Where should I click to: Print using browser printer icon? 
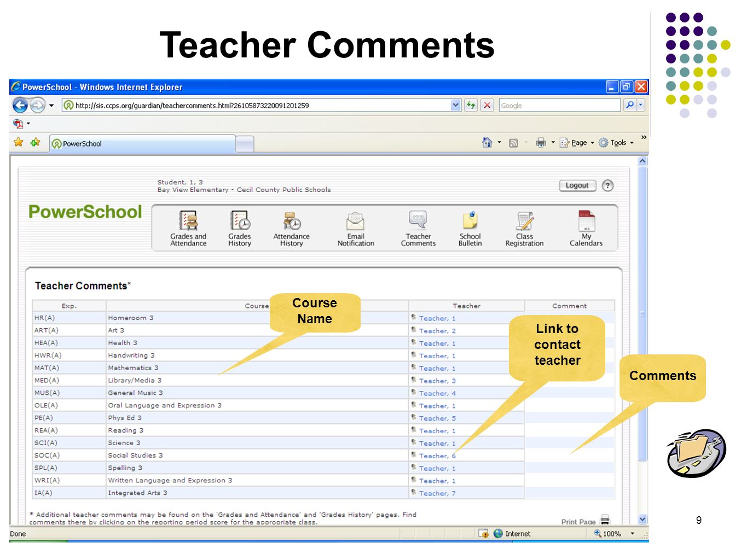541,143
